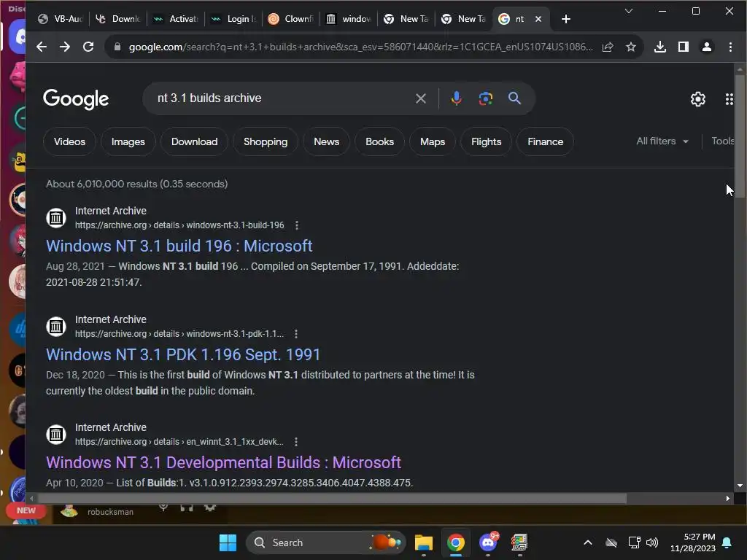Open tab search chevron in title bar
The width and height of the screenshot is (747, 560).
coord(629,11)
